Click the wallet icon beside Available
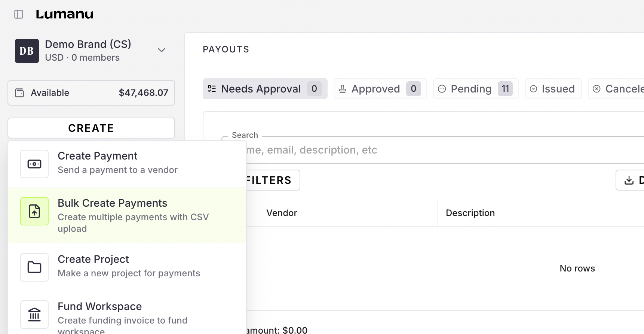 [x=19, y=93]
